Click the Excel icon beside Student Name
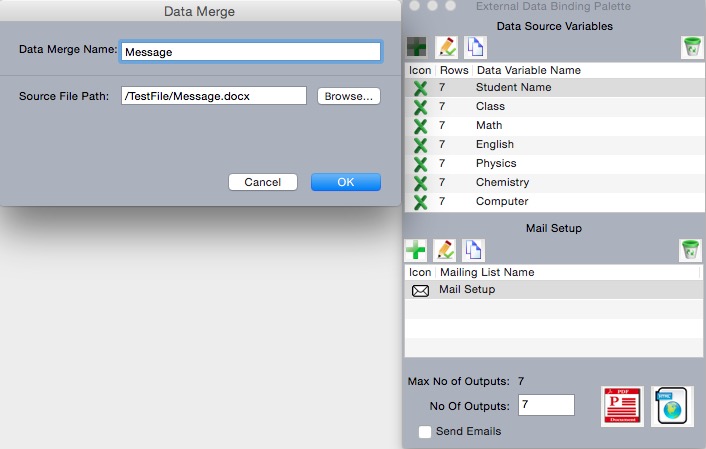 pos(420,87)
